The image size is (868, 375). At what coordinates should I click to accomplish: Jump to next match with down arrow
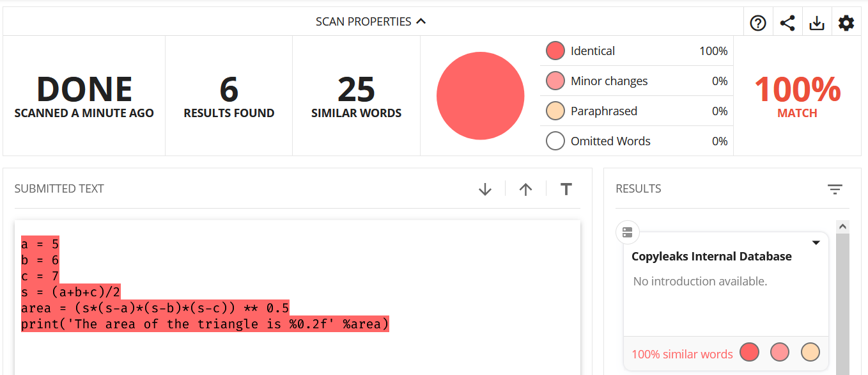pyautogui.click(x=485, y=189)
